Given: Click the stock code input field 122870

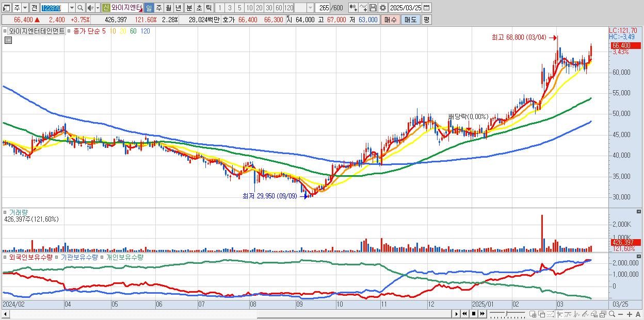Looking at the screenshot, I should point(54,8).
